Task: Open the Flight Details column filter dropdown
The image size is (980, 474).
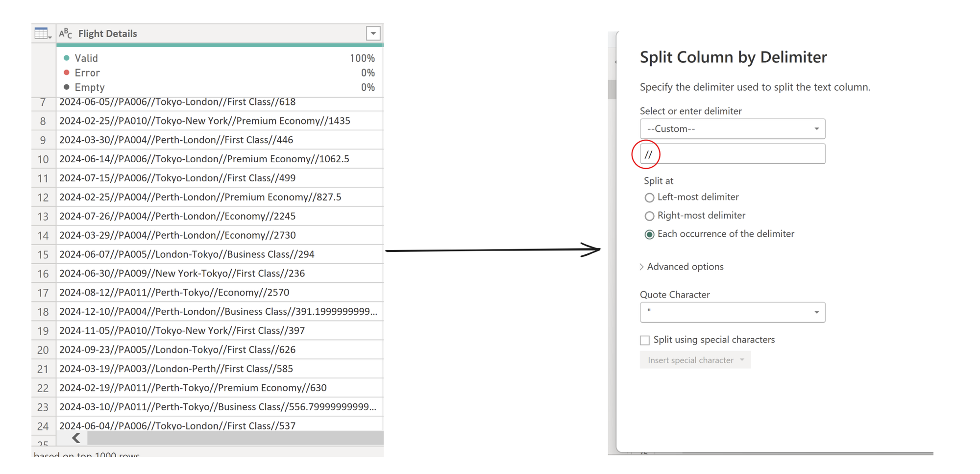Action: pyautogui.click(x=373, y=33)
